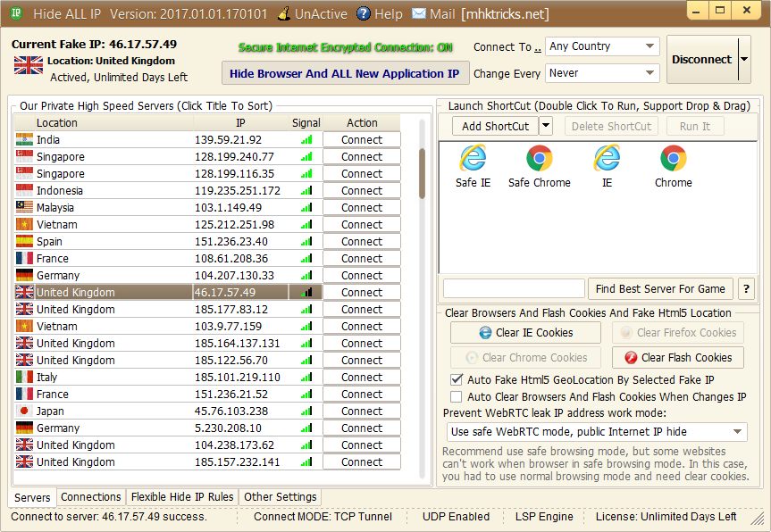Click the Spain flag icon in server list

[x=24, y=241]
